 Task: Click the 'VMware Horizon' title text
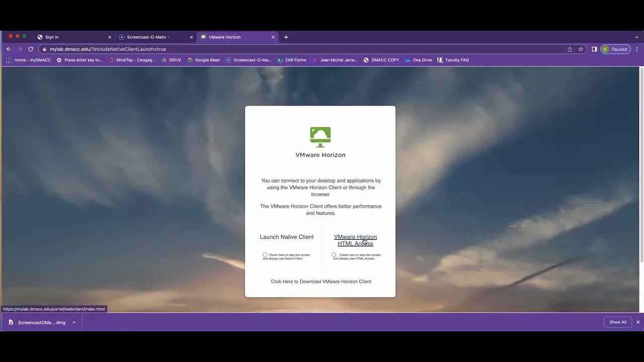(x=320, y=155)
